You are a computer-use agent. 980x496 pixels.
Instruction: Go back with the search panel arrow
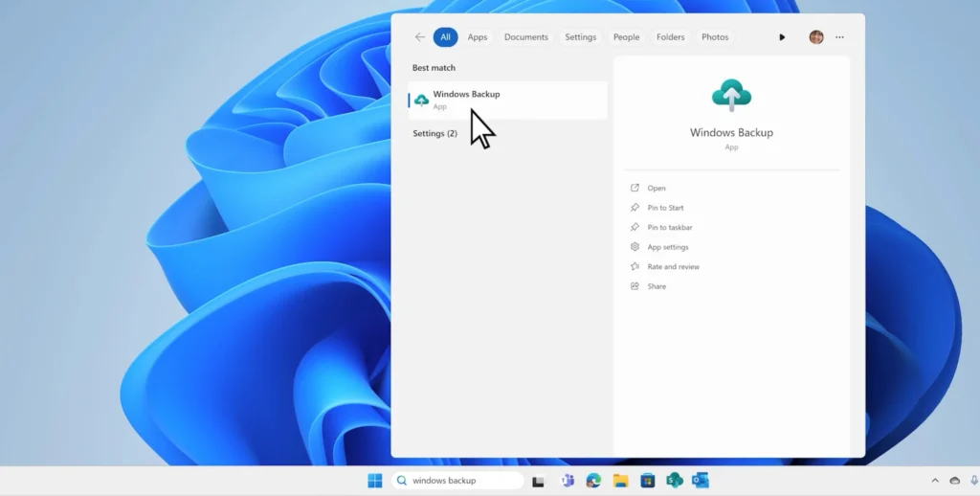point(420,37)
